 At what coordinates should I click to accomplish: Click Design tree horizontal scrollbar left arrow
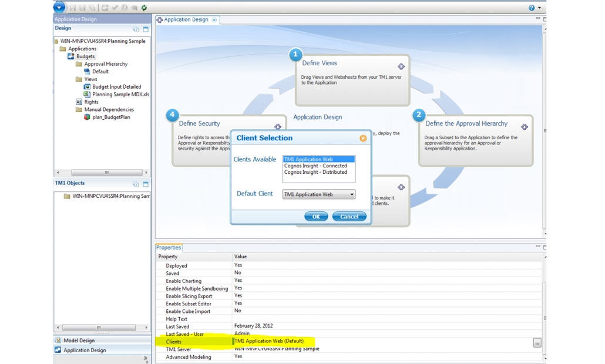coord(58,173)
